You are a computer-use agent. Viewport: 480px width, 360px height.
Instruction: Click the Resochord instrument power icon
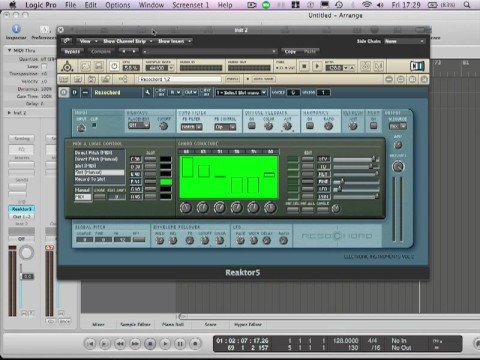[x=64, y=92]
